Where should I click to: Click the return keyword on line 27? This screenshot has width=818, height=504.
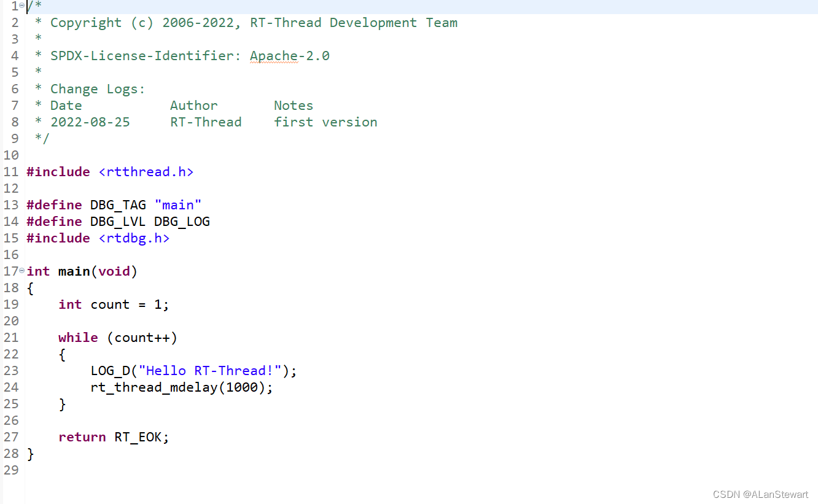(x=82, y=437)
